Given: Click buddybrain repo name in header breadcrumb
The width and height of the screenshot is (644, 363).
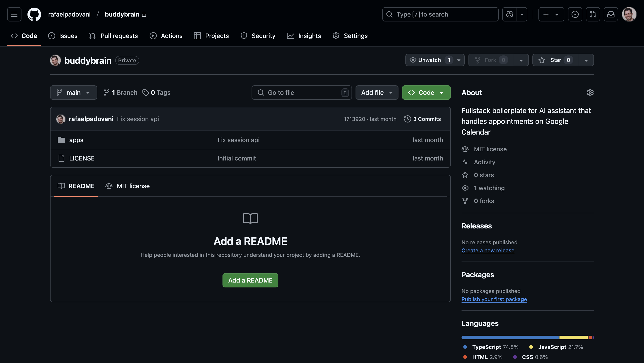Looking at the screenshot, I should 122,14.
